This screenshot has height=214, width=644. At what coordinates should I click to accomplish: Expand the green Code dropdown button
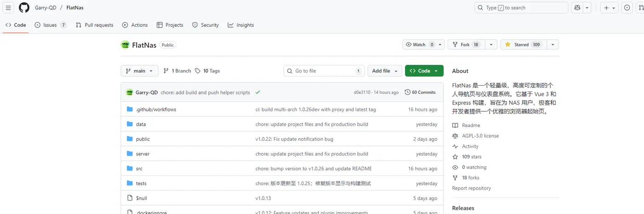tap(424, 71)
